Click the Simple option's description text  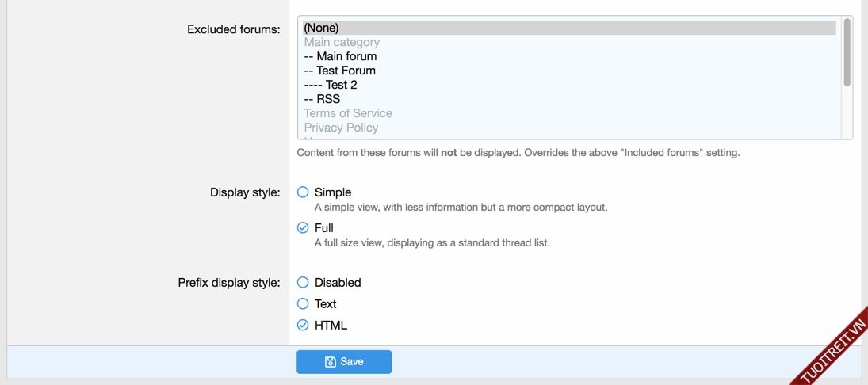click(461, 208)
